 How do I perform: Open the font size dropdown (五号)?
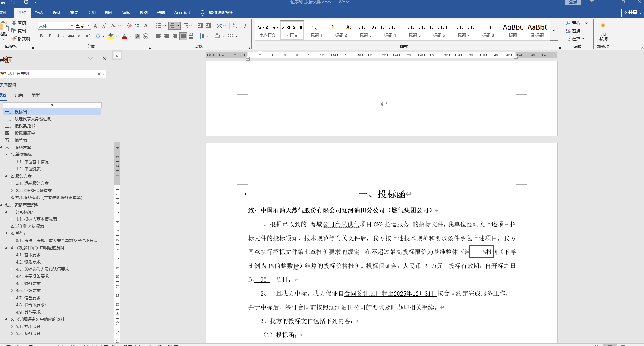click(88, 26)
